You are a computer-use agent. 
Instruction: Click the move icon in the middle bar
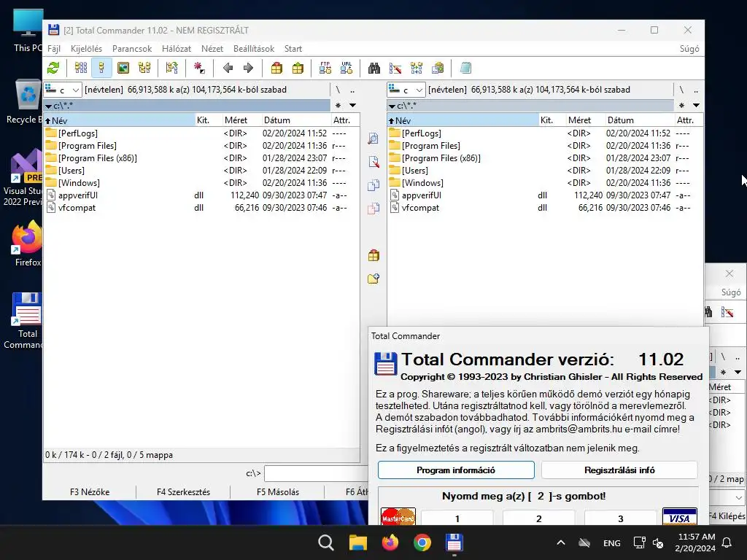[373, 208]
